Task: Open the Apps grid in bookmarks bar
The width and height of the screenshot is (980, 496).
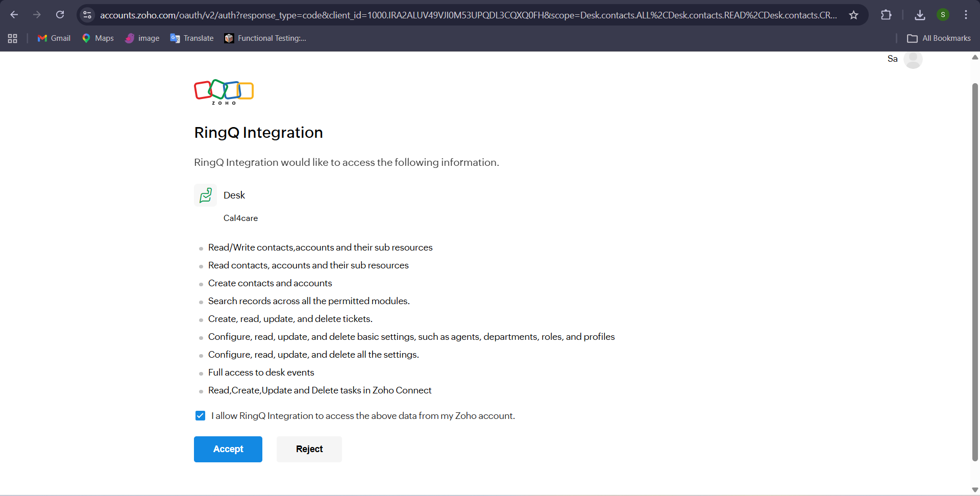Action: click(x=13, y=38)
